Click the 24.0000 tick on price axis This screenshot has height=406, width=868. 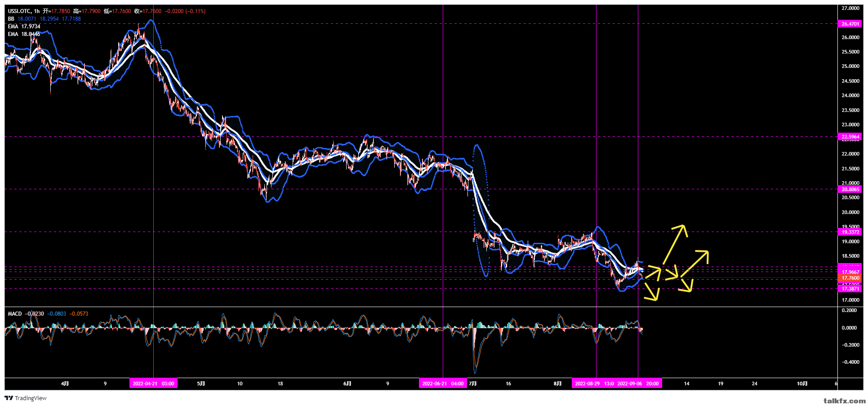point(850,95)
